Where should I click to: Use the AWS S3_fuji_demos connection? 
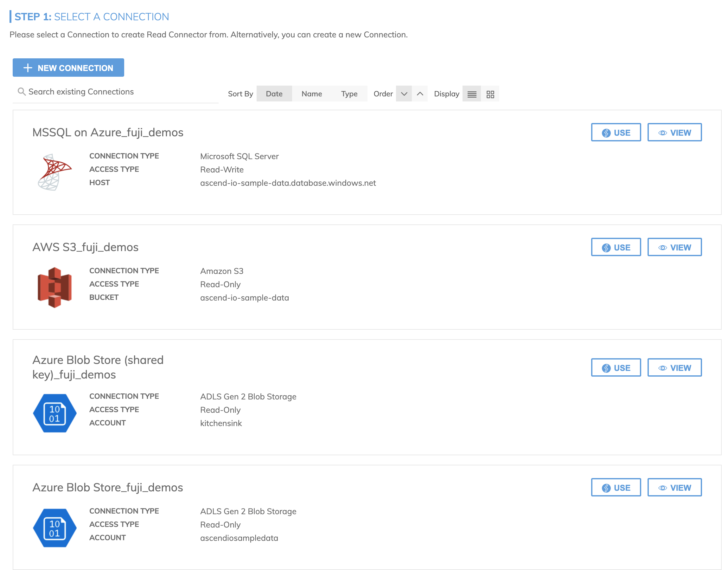point(616,248)
